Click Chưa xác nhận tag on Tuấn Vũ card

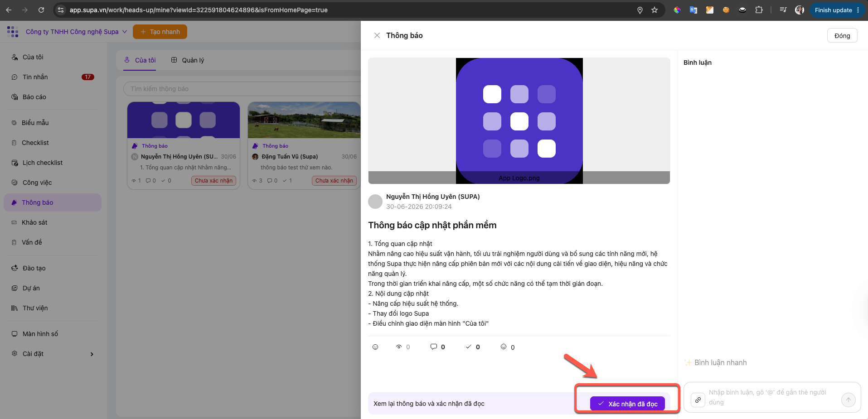pos(334,181)
